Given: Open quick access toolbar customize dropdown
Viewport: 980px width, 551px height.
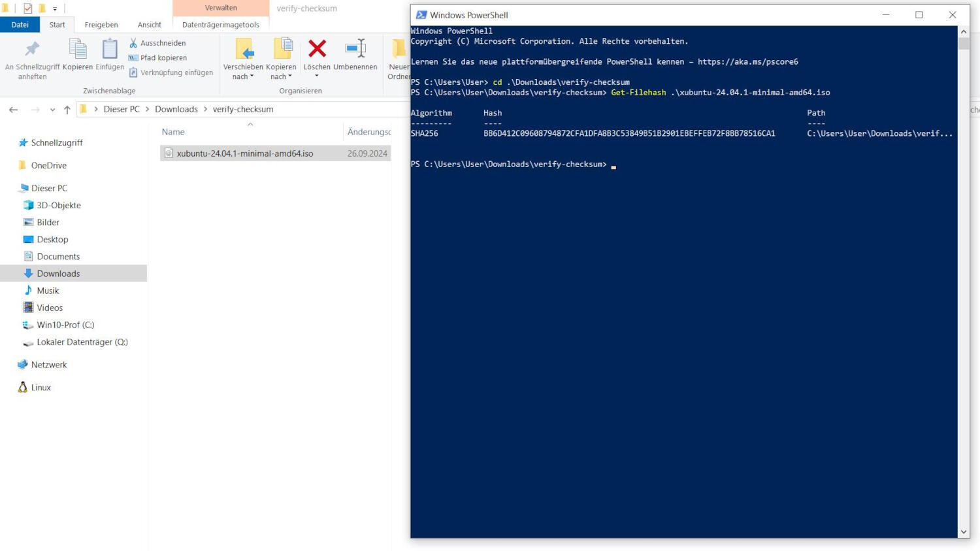Looking at the screenshot, I should [x=55, y=9].
